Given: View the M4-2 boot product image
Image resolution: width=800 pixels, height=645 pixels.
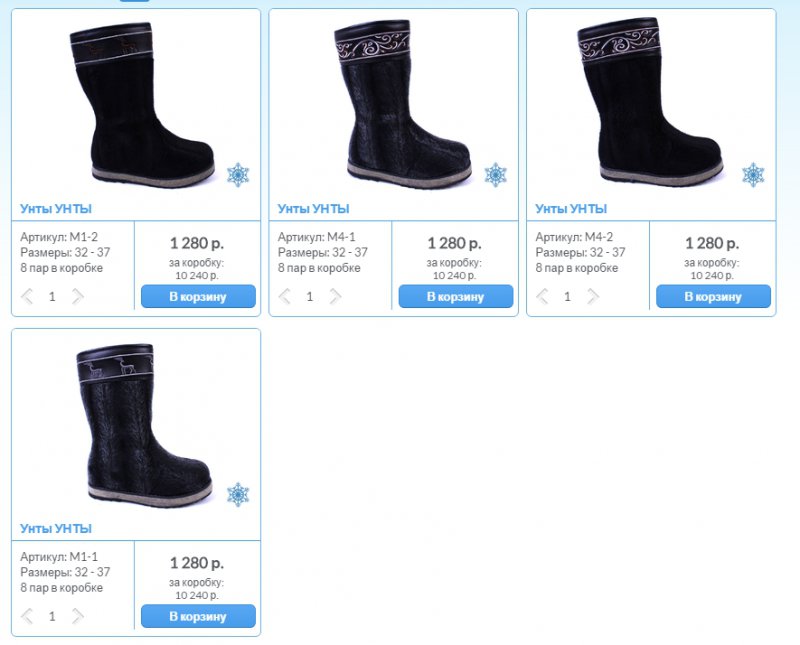Looking at the screenshot, I should click(651, 102).
